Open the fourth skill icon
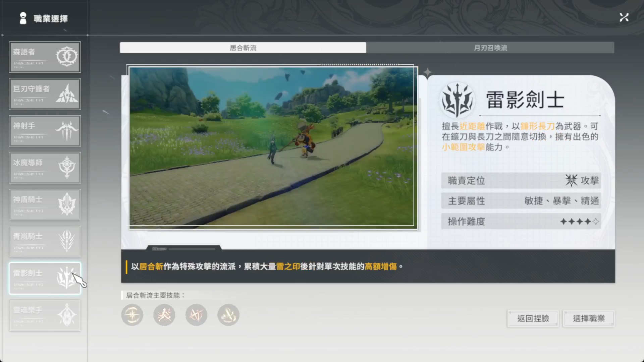Screen dimensions: 644x362 coord(228,315)
